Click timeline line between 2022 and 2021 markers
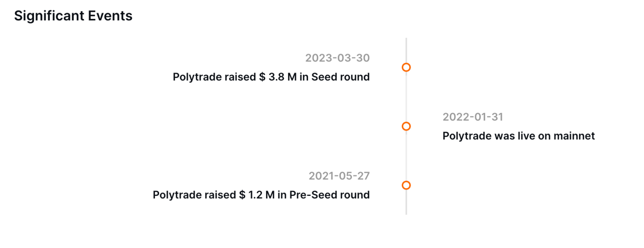 406,156
